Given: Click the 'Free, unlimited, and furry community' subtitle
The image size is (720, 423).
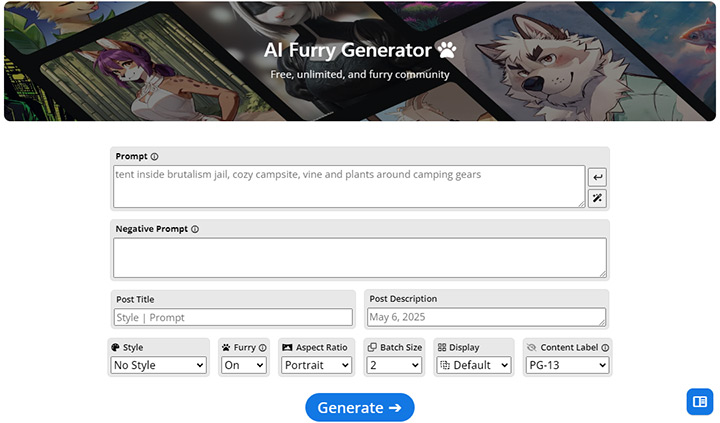Looking at the screenshot, I should [x=360, y=74].
